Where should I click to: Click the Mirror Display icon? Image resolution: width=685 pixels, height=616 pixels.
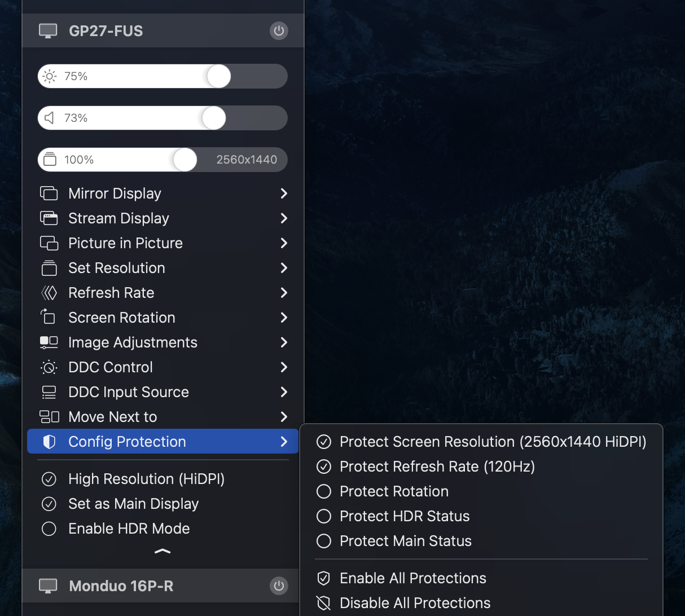[49, 193]
